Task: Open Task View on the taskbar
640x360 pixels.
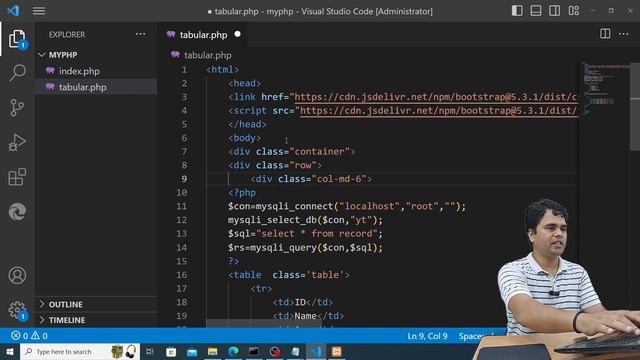Action: pos(150,351)
